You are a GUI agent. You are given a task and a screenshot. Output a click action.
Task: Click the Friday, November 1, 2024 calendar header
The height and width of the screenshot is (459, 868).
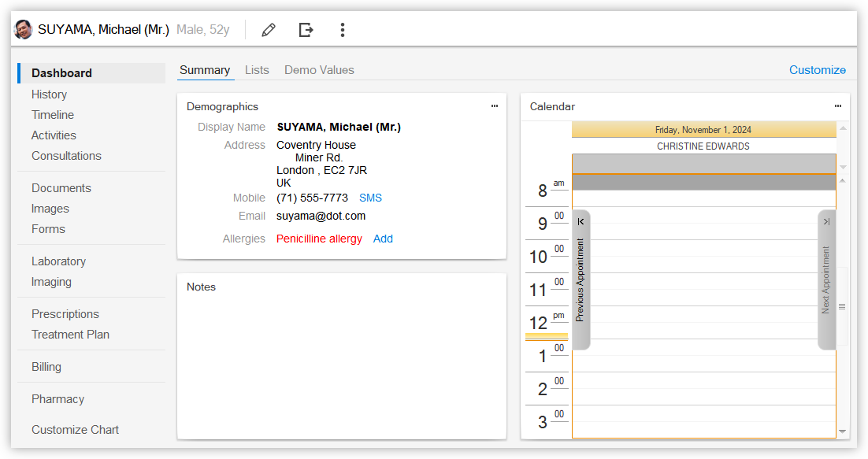(x=703, y=129)
